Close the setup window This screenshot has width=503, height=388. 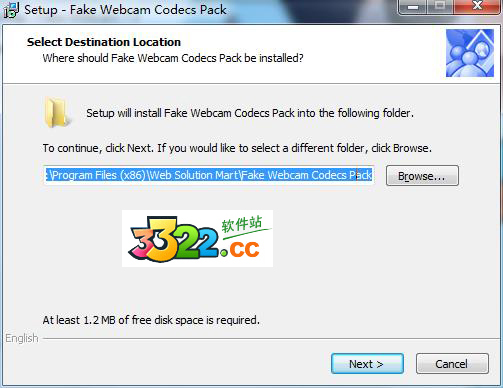coord(477,7)
